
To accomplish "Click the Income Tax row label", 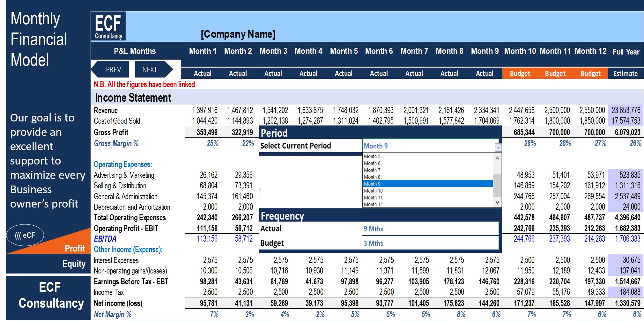I will point(108,292).
